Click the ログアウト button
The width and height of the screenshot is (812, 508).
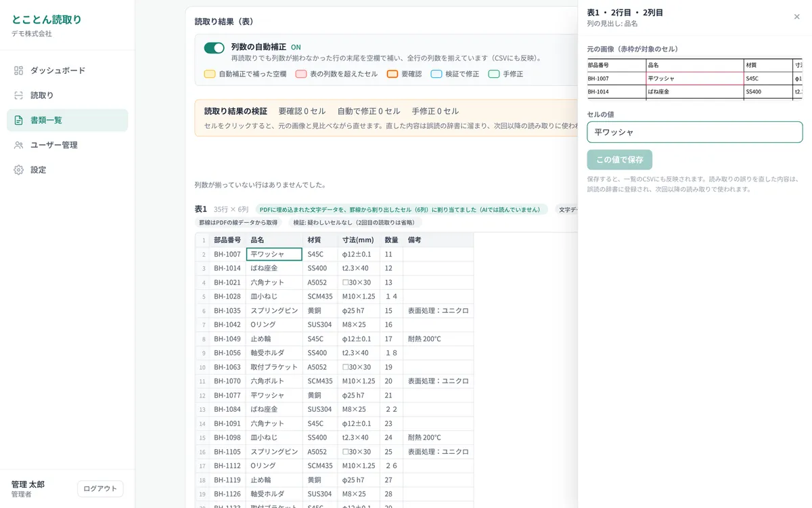click(x=100, y=488)
